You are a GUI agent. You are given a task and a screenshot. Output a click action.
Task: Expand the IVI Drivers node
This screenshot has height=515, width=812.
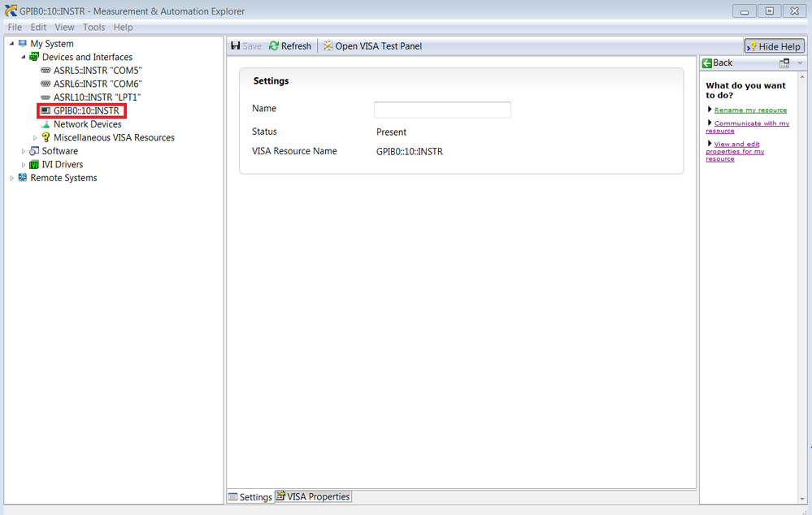(24, 165)
